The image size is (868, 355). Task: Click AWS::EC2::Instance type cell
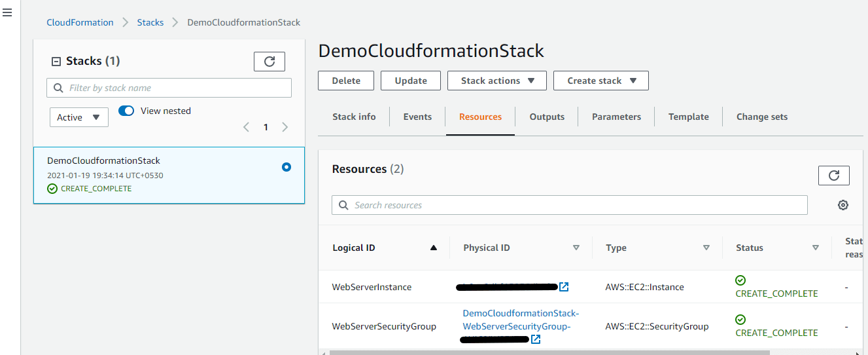coord(645,287)
